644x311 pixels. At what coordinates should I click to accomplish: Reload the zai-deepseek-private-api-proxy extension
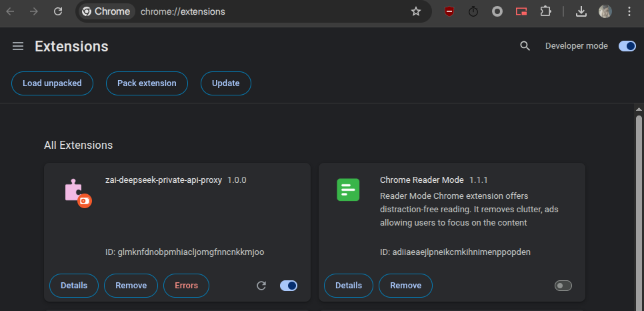tap(261, 286)
